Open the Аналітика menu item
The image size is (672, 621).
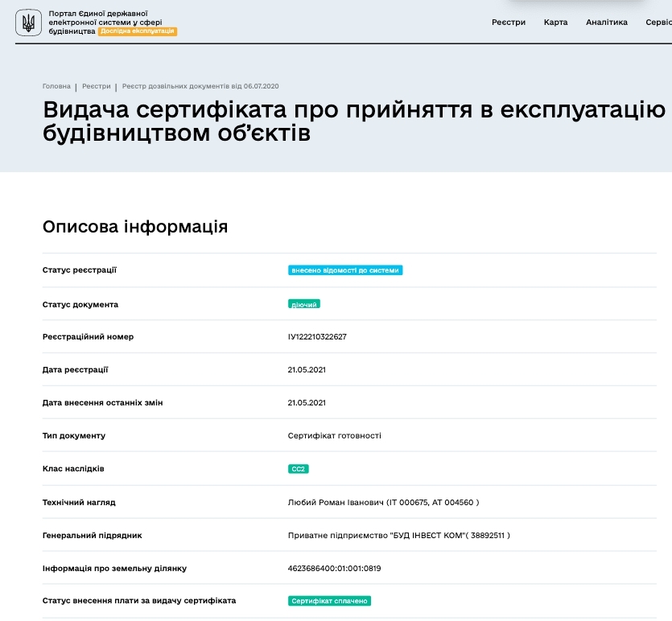607,23
